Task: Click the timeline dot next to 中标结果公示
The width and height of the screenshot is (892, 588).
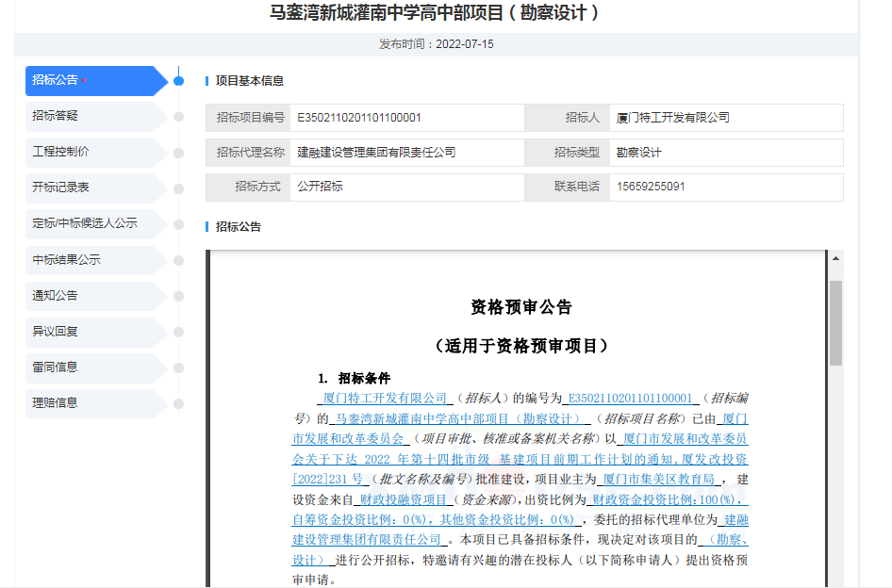Action: 178,260
